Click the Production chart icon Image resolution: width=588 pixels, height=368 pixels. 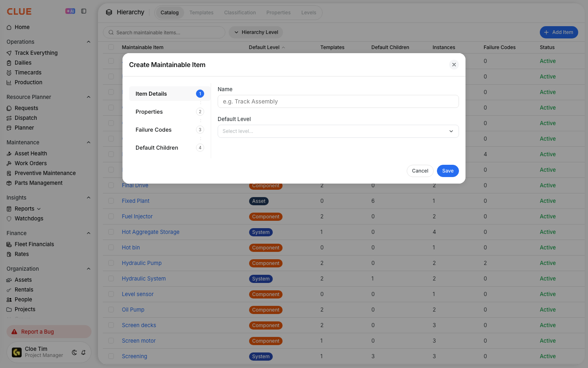click(9, 83)
